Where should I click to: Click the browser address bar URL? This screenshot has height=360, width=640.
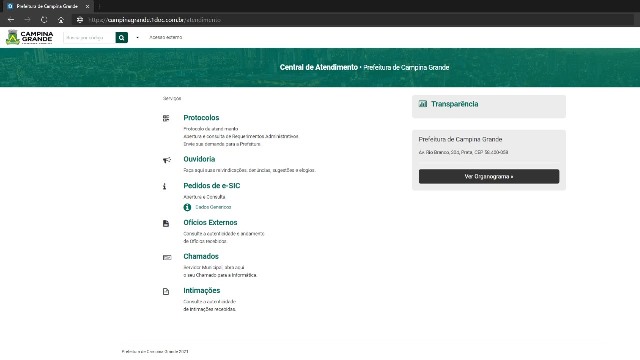155,20
